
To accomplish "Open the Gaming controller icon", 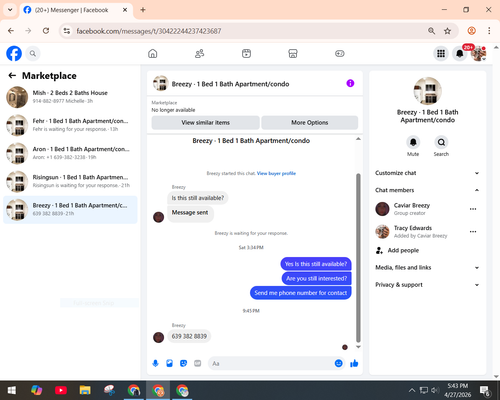I will [x=340, y=53].
